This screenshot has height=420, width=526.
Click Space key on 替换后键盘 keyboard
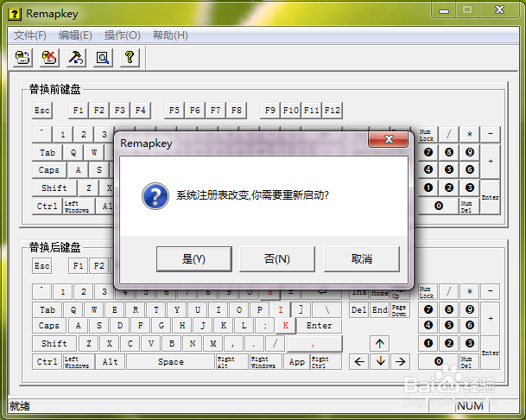[171, 362]
